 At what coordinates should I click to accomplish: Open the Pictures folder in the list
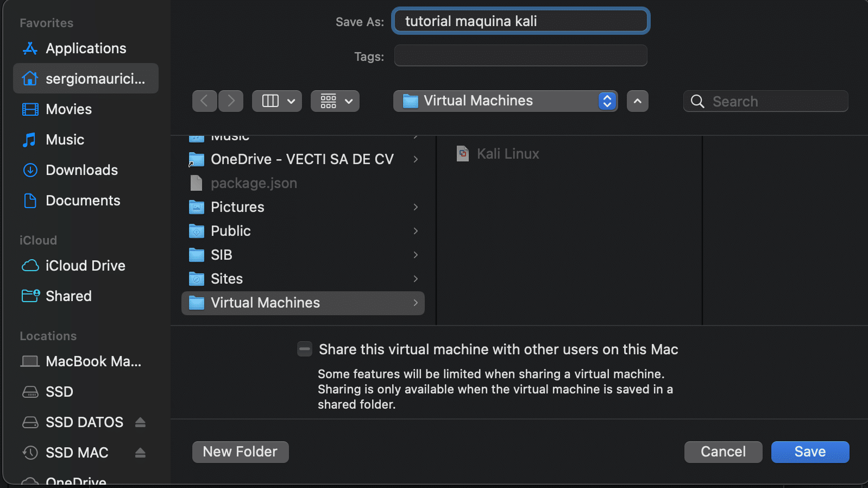(237, 207)
